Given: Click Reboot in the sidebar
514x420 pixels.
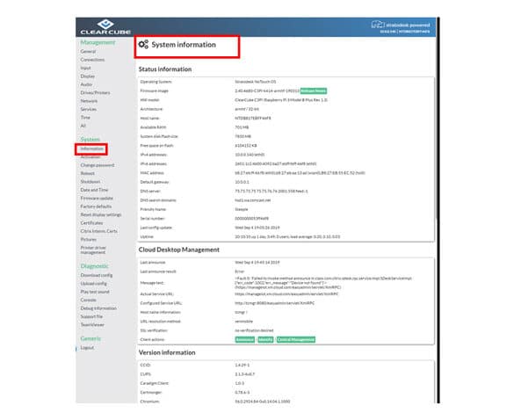Looking at the screenshot, I should (x=88, y=173).
